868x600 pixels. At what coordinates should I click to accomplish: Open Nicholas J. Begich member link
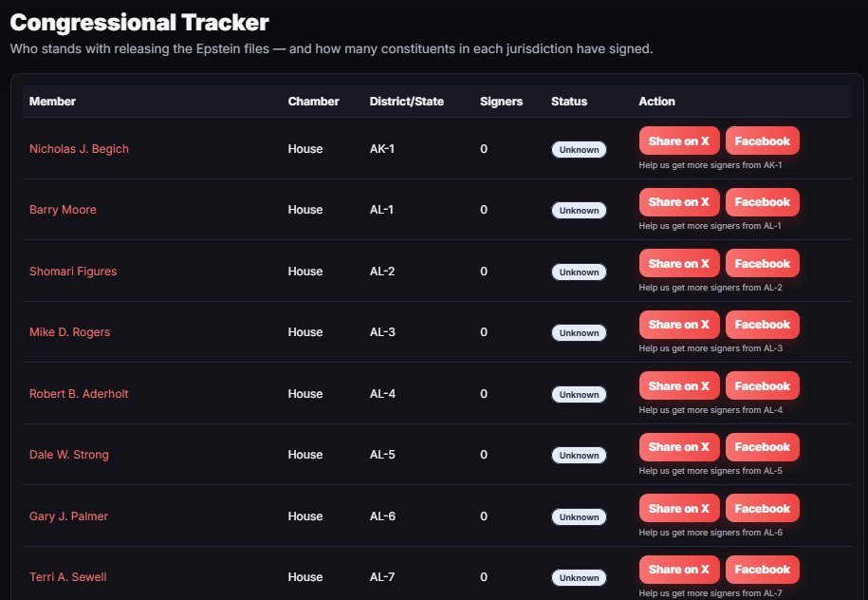(79, 149)
